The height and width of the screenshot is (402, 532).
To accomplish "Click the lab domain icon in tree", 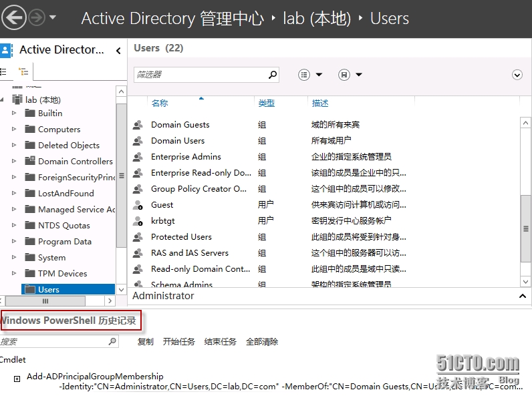I will 17,99.
